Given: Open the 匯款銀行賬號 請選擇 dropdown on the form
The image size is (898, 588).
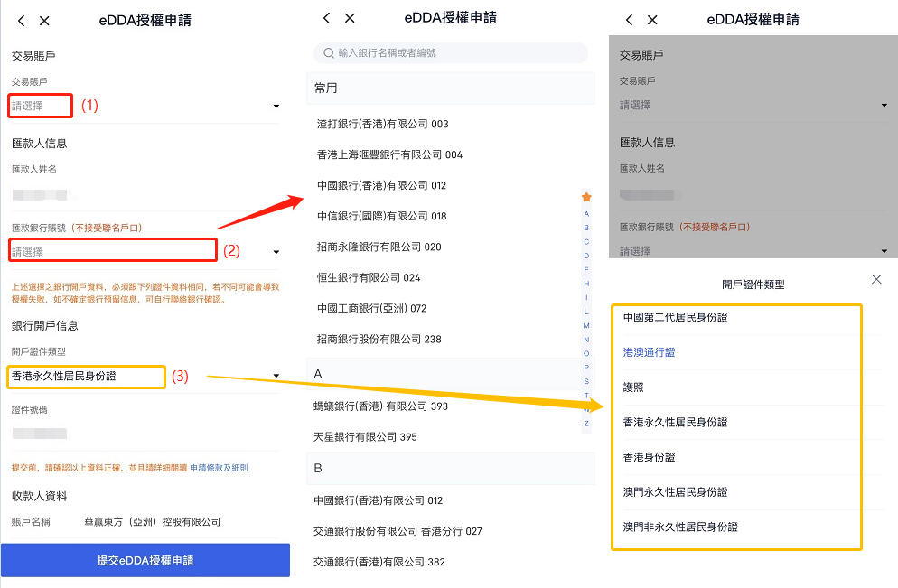Looking at the screenshot, I should coord(145,251).
